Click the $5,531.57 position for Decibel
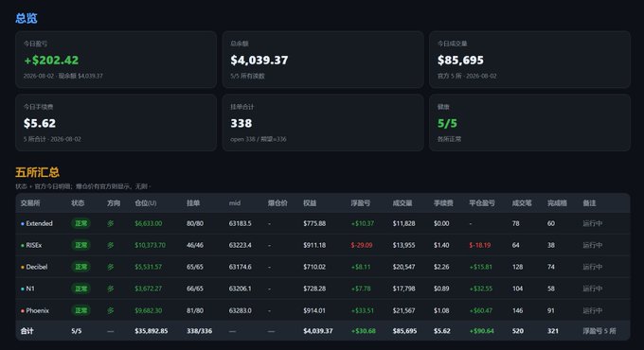The image size is (644, 350). (x=149, y=267)
